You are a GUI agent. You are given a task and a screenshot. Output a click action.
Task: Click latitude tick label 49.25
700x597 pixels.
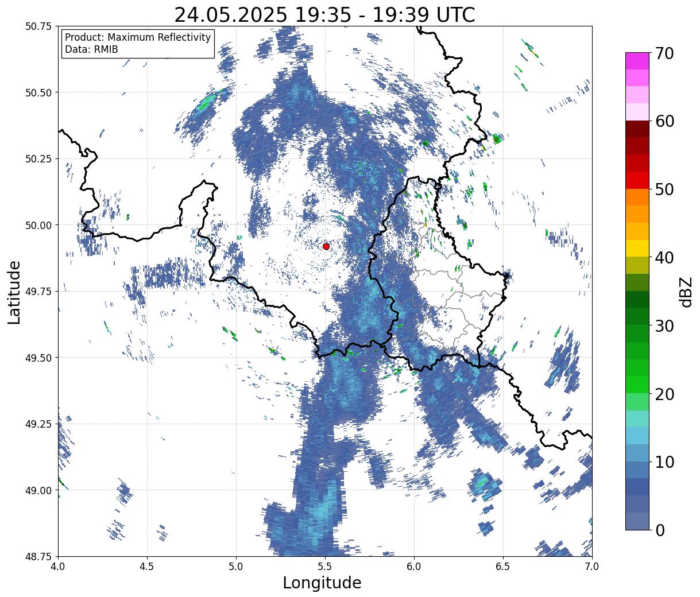pyautogui.click(x=38, y=424)
